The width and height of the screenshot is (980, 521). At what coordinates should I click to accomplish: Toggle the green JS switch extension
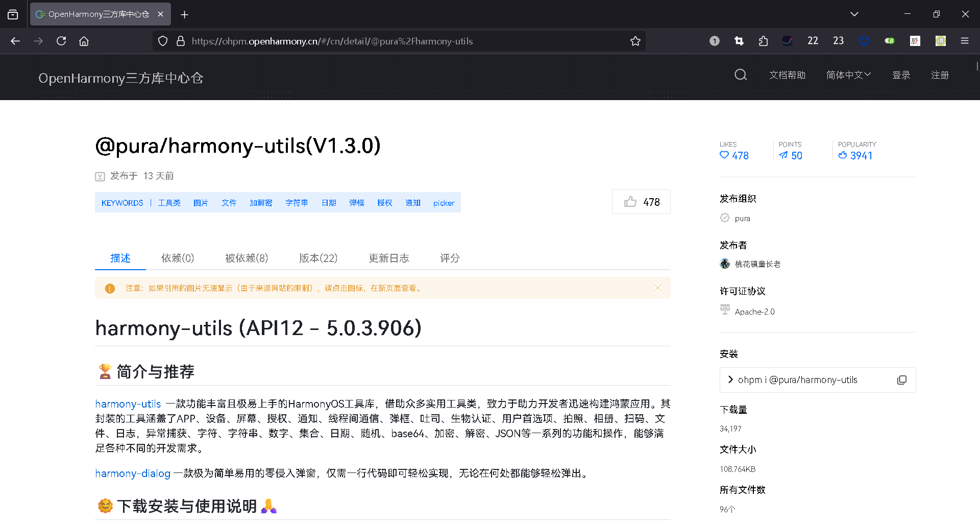click(x=889, y=41)
